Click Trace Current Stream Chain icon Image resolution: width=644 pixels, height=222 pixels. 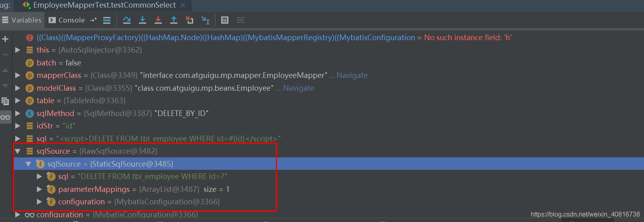click(240, 20)
